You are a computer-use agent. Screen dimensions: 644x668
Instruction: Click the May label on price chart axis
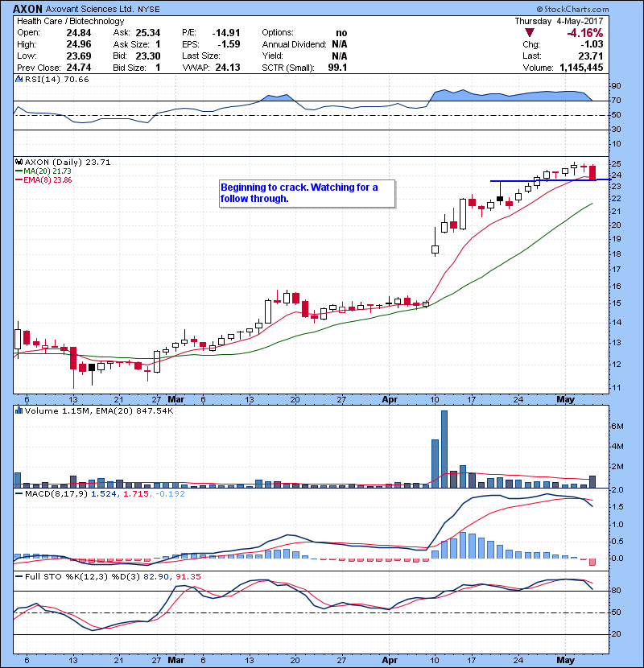[x=566, y=400]
